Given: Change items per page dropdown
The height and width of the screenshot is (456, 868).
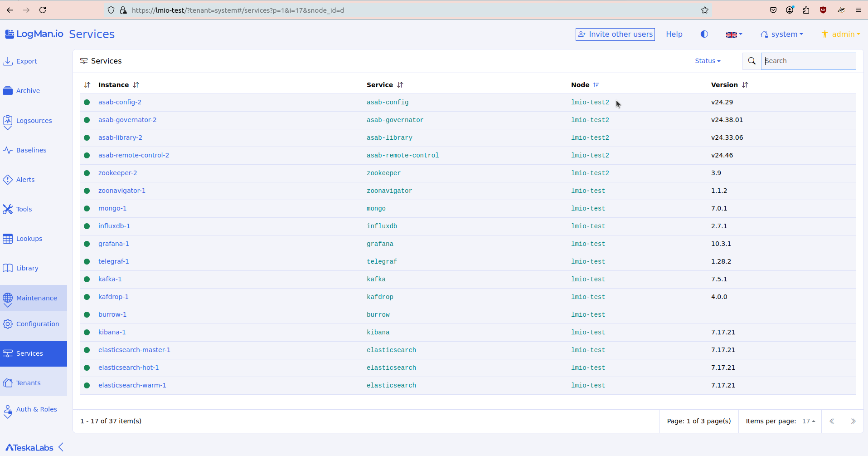Looking at the screenshot, I should [808, 421].
